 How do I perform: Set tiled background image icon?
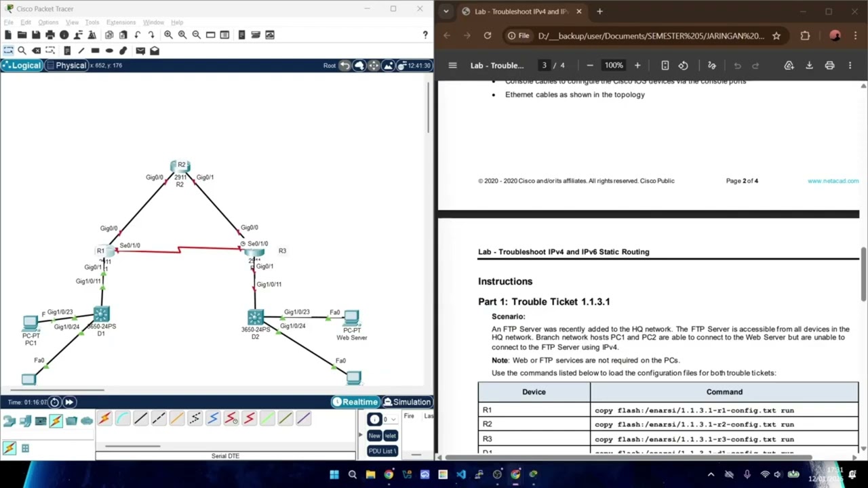[389, 66]
